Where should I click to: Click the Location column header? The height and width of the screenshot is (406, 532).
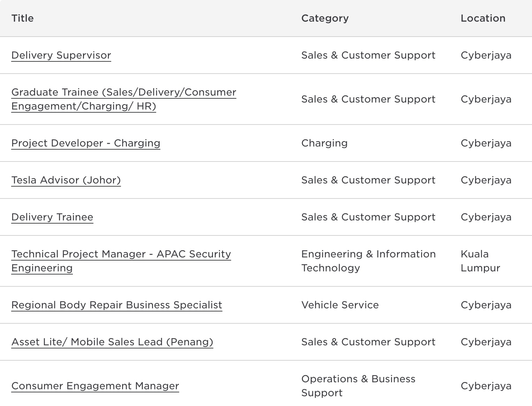pos(483,18)
